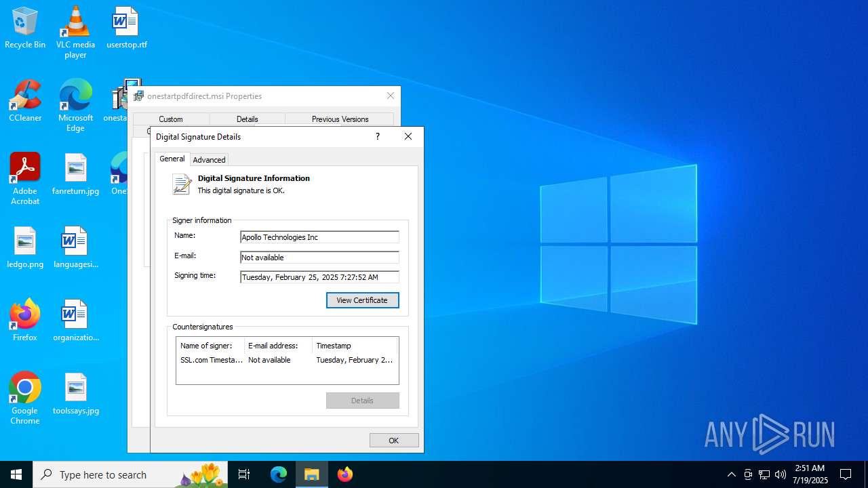868x488 pixels.
Task: Click the Tuesday, February 2... timestamp cell
Action: pyautogui.click(x=355, y=360)
